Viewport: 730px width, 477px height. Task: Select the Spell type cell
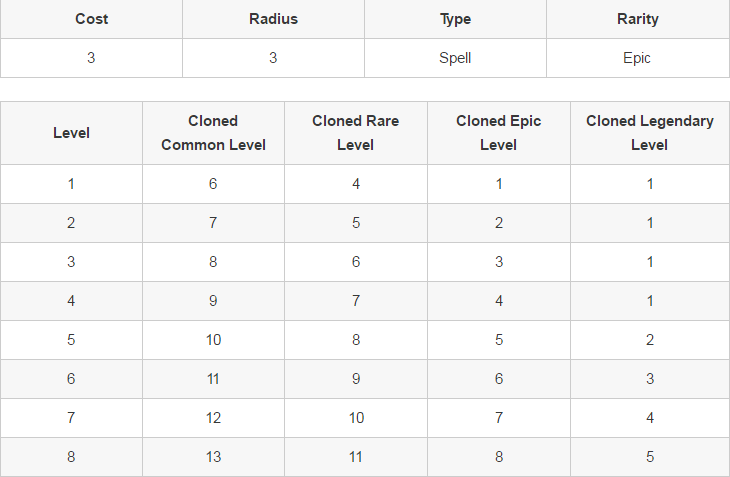pyautogui.click(x=455, y=58)
